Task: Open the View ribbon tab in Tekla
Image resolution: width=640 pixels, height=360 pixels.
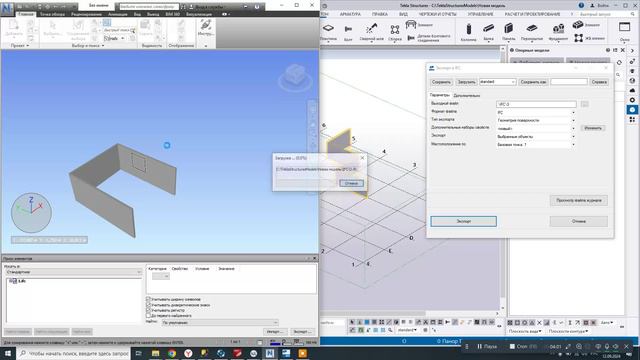Action: tap(403, 14)
